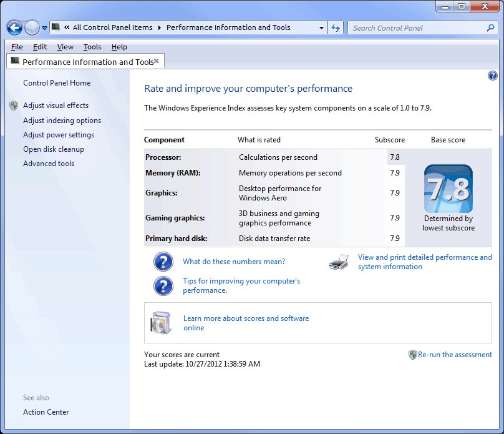Click the All Control Panel Items breadcrumb
The height and width of the screenshot is (434, 504).
(x=112, y=27)
